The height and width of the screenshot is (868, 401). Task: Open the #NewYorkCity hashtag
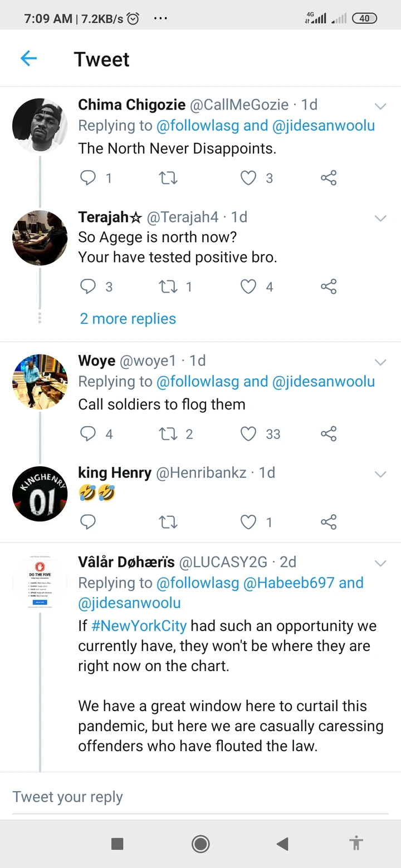(x=139, y=626)
